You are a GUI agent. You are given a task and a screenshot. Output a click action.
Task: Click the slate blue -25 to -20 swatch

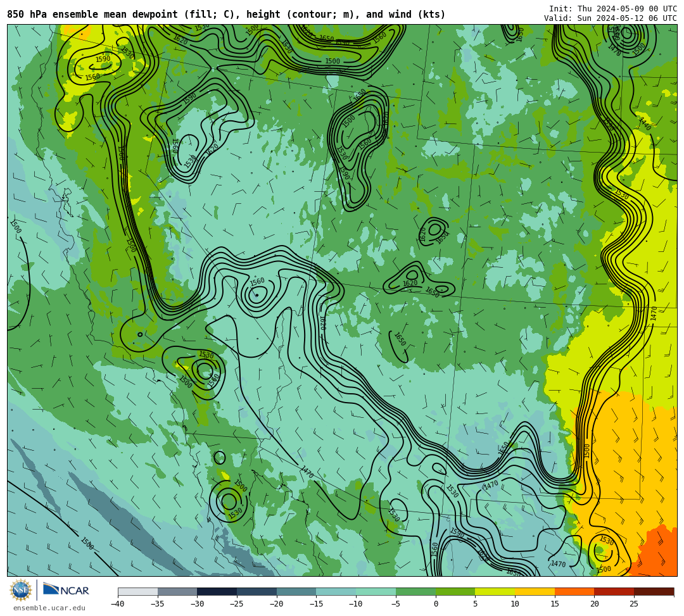256,591
